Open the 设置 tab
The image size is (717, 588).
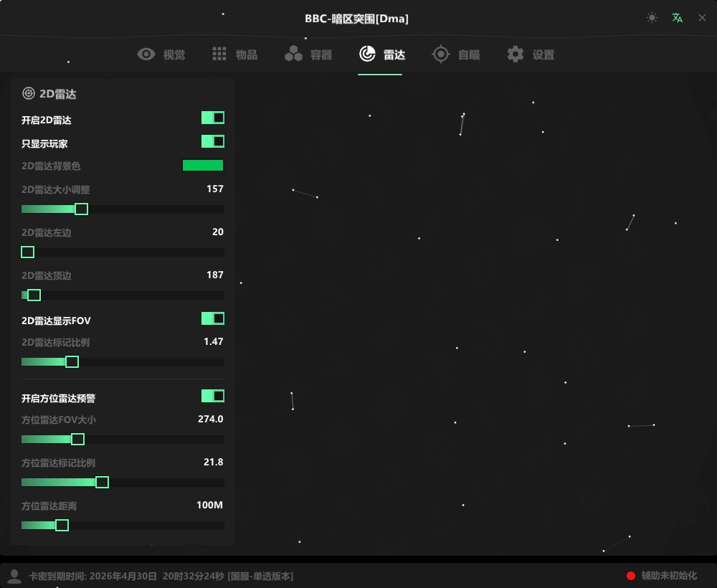click(543, 55)
